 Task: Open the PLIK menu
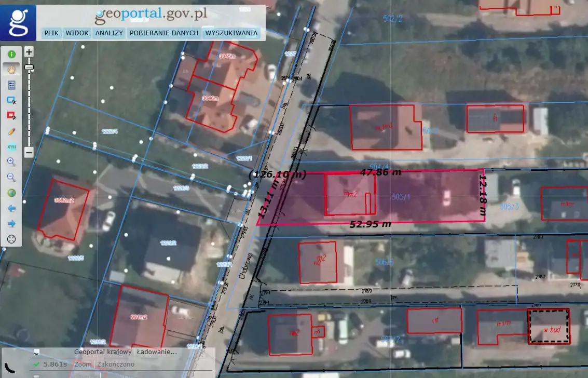click(51, 33)
